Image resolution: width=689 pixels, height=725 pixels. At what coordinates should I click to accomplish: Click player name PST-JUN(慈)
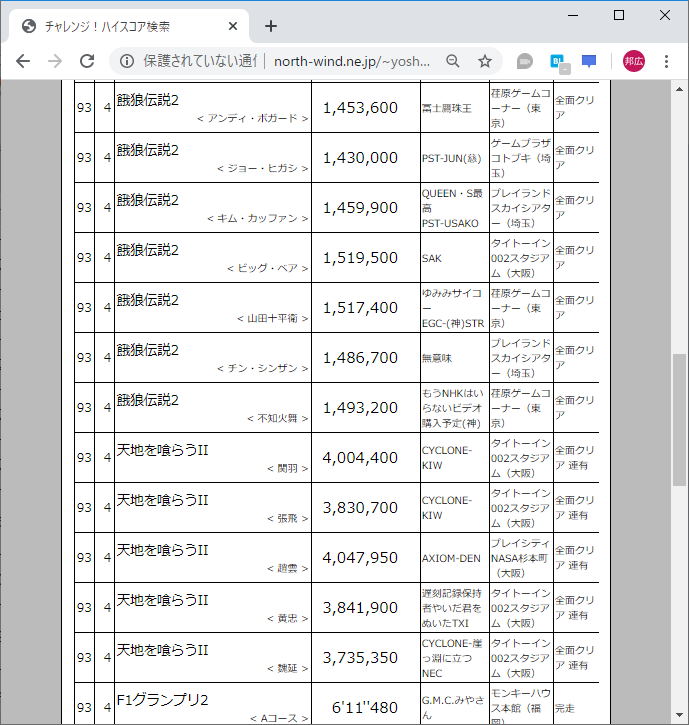click(451, 159)
